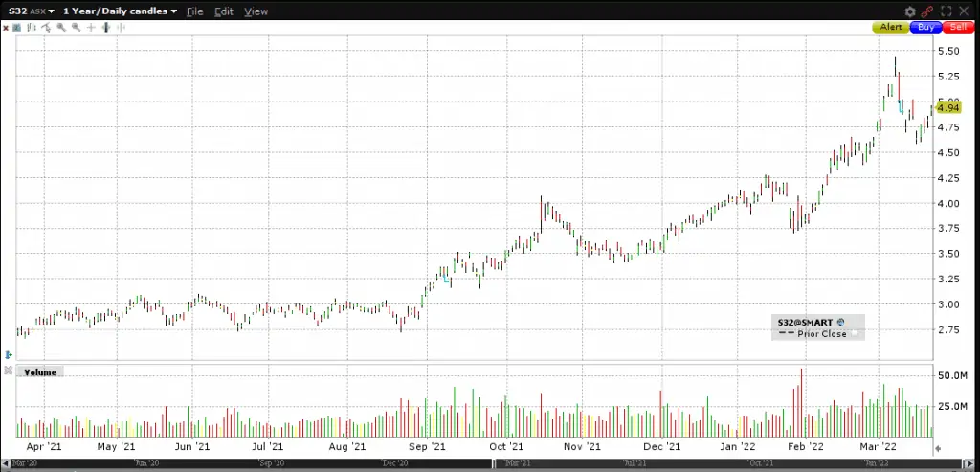Click the second magnifier zoom icon
This screenshot has width=980, height=472.
coord(76,28)
